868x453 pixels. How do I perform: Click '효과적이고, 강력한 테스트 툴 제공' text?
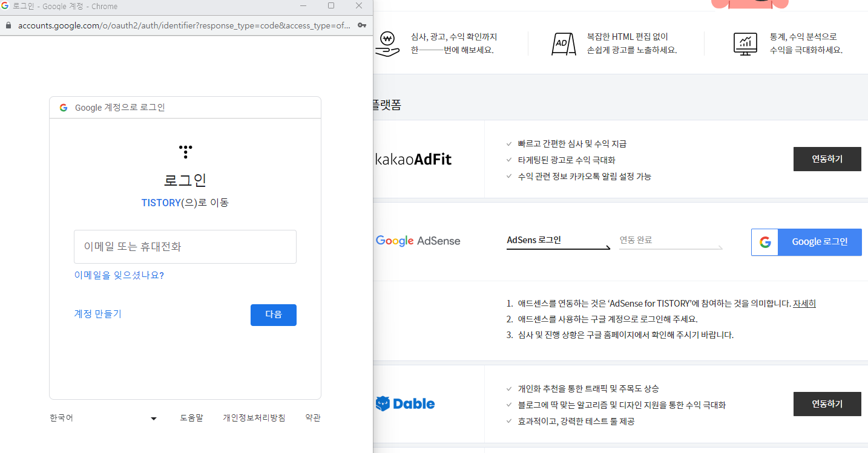click(576, 421)
